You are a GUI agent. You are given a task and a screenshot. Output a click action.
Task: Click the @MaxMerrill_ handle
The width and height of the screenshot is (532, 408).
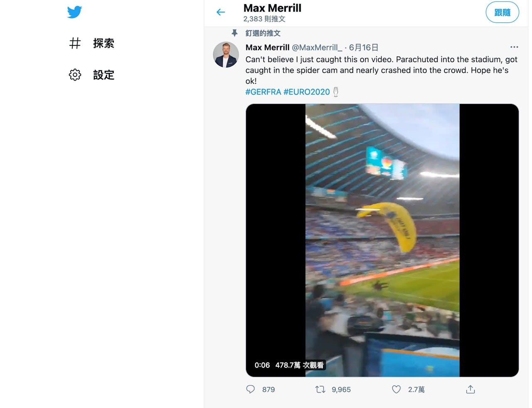[317, 47]
